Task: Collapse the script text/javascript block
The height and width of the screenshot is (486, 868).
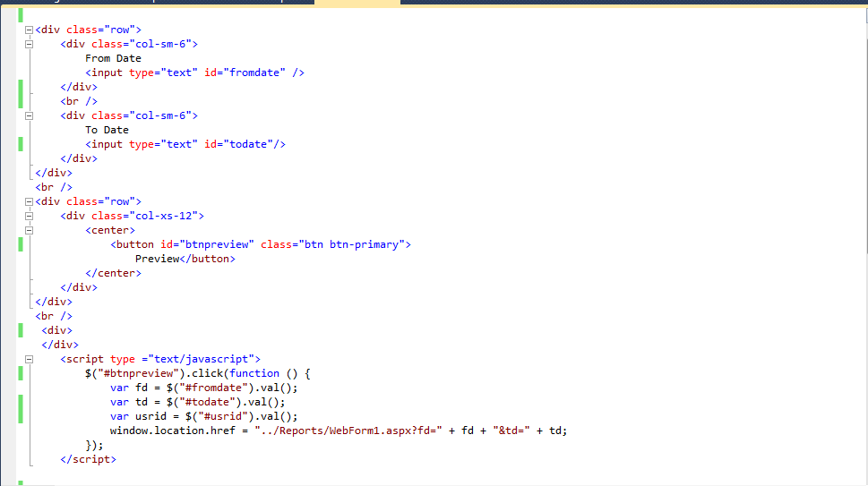Action: coord(29,360)
